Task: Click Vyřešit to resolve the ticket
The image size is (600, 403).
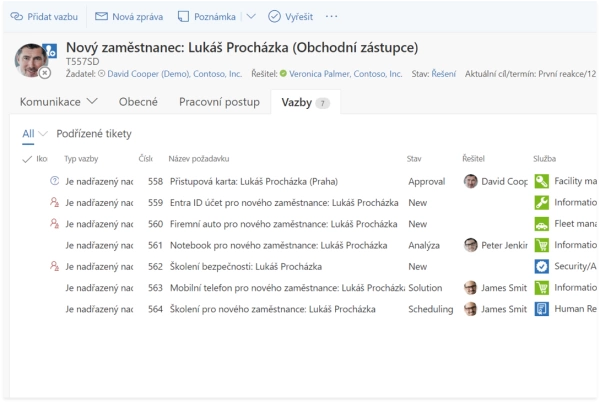Action: coord(290,16)
